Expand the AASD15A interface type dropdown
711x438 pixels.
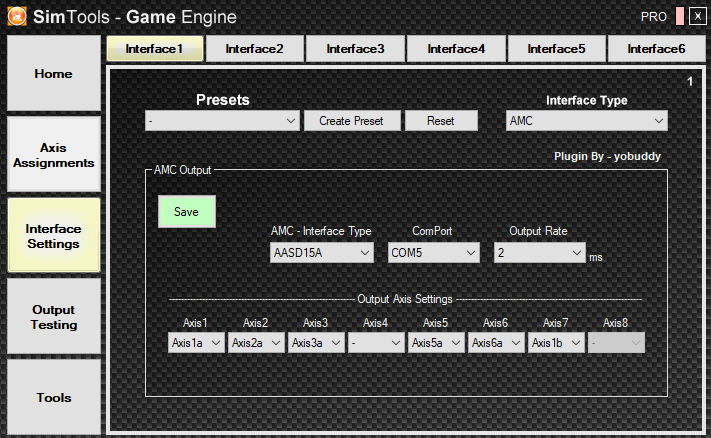322,253
